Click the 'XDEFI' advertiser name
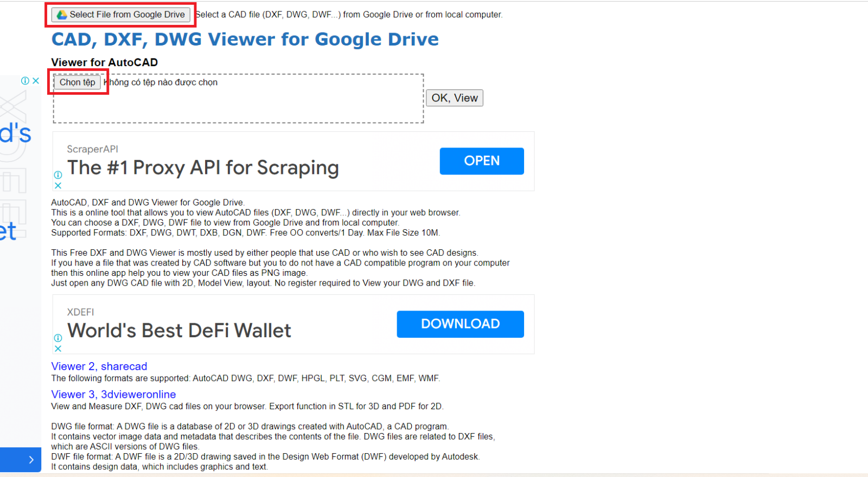This screenshot has width=868, height=477. tap(81, 312)
